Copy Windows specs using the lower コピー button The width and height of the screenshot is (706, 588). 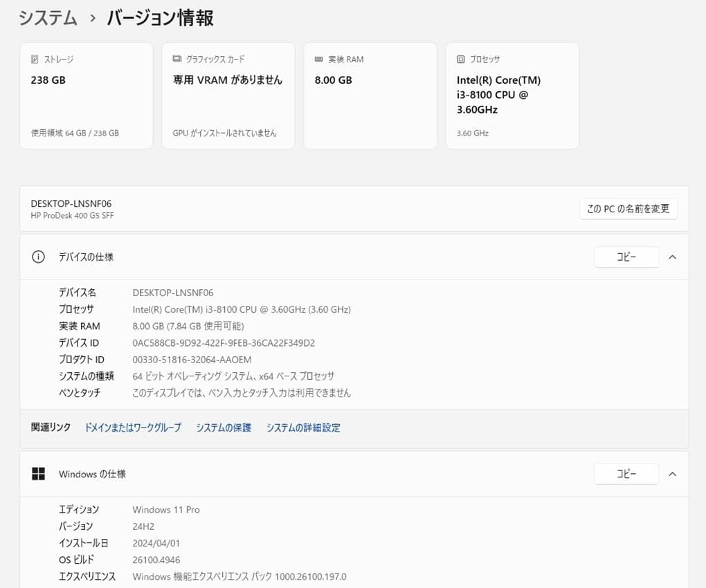pos(626,474)
